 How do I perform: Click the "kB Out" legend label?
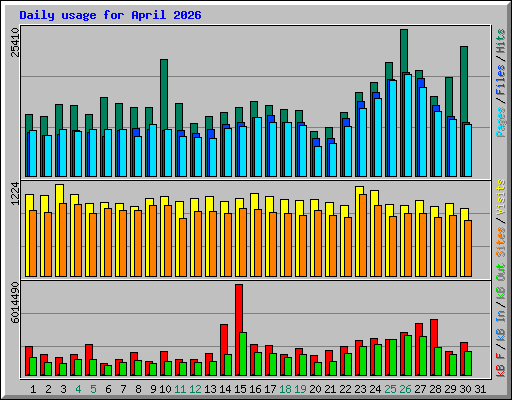point(501,282)
